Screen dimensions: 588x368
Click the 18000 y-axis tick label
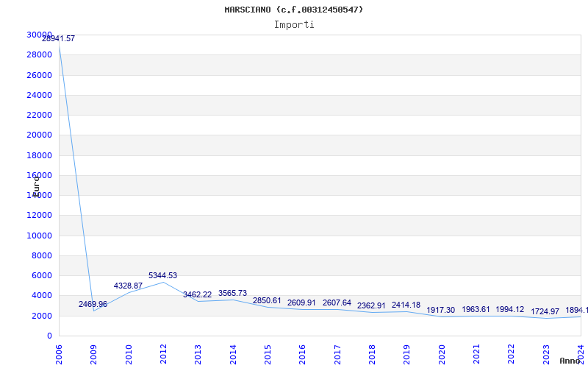[39, 155]
